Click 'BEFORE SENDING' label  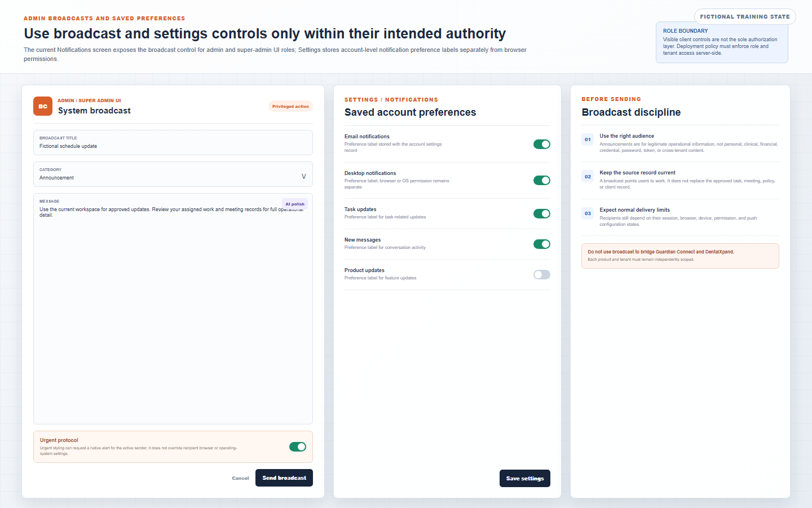(611, 99)
